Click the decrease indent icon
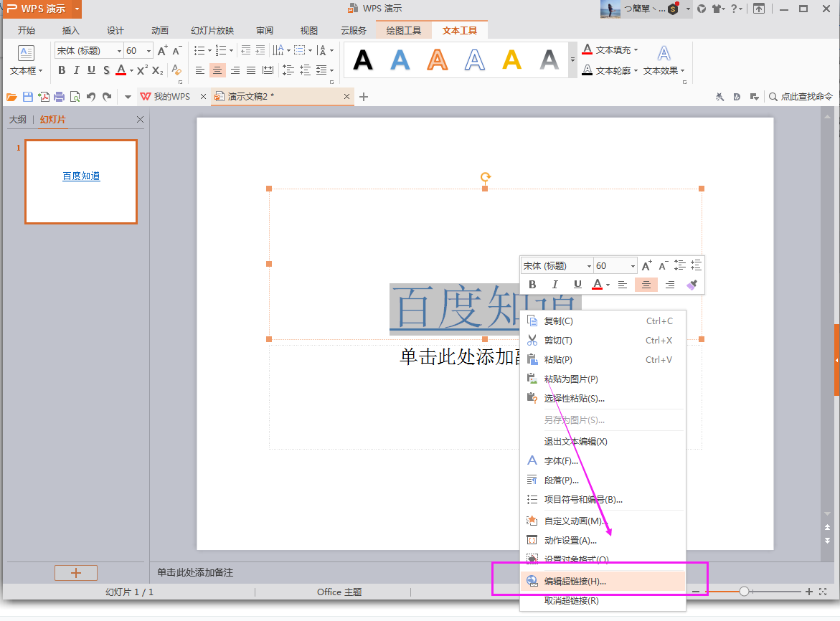Viewport: 840px width, 621px height. [246, 50]
